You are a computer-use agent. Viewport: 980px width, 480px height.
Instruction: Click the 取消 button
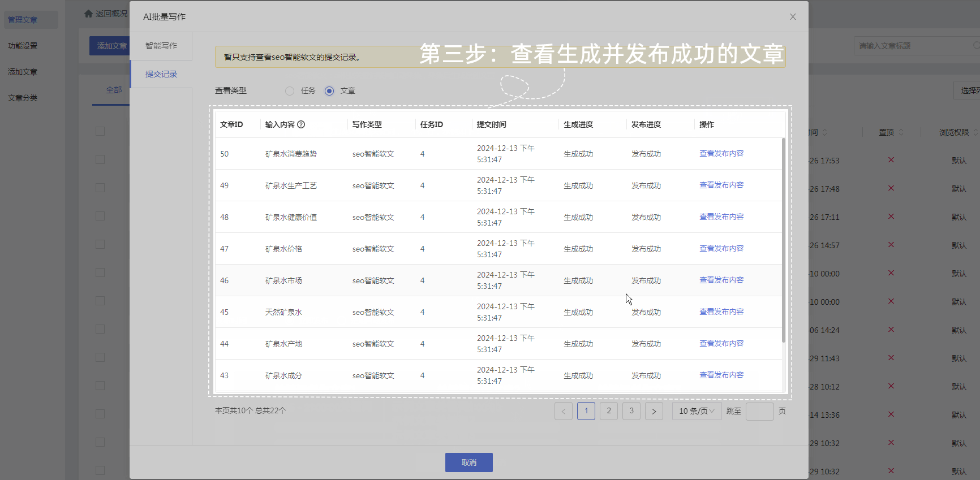[x=469, y=462]
